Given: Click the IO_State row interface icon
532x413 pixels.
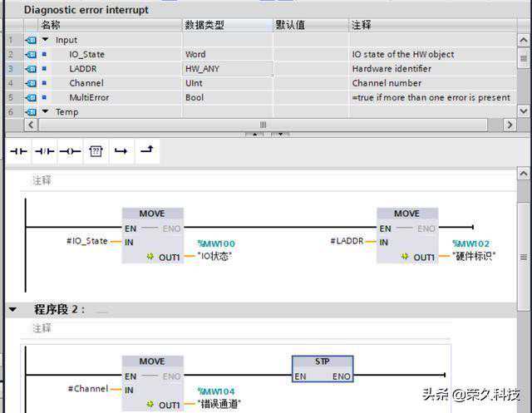Looking at the screenshot, I should pyautogui.click(x=31, y=55).
